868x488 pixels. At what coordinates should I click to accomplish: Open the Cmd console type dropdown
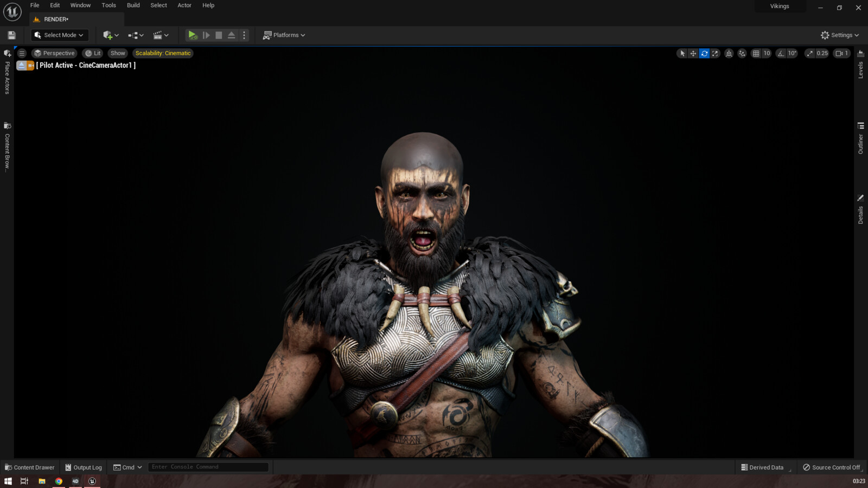pos(127,467)
